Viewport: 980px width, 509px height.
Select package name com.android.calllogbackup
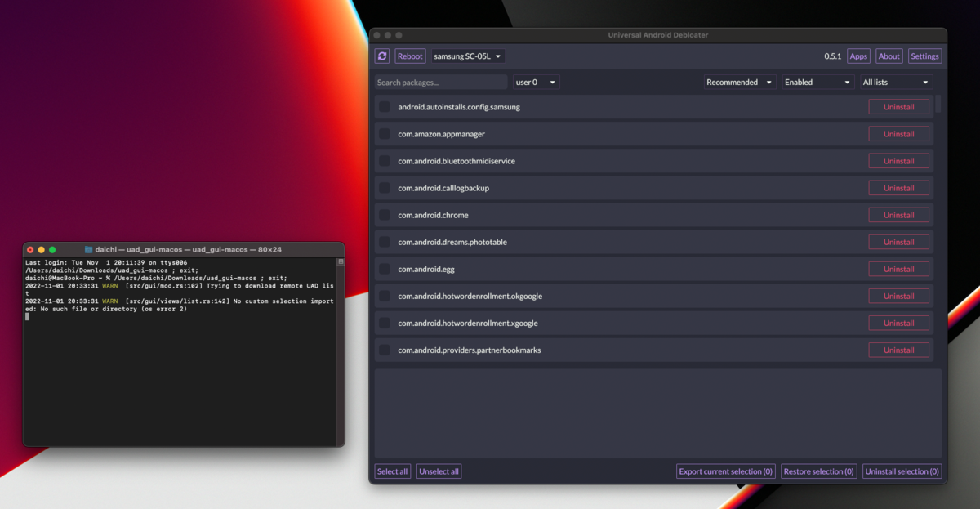coord(443,188)
